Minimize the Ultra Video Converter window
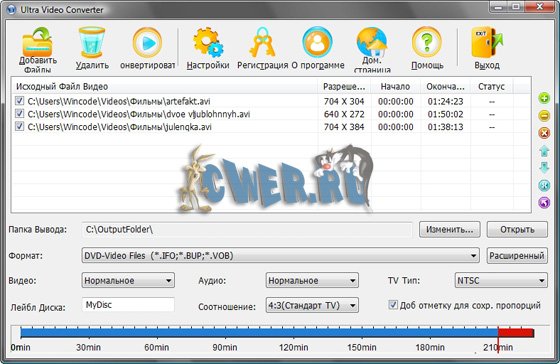The height and width of the screenshot is (364, 560). point(499,7)
